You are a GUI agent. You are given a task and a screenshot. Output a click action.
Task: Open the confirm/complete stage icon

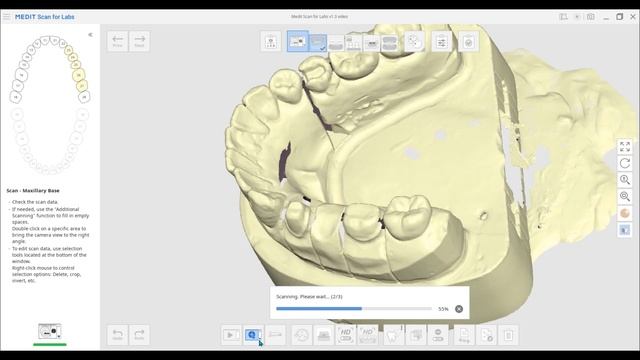tap(468, 42)
